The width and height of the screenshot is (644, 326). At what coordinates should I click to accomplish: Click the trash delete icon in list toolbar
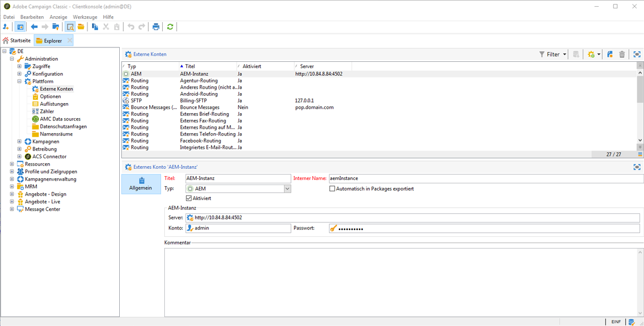[622, 54]
